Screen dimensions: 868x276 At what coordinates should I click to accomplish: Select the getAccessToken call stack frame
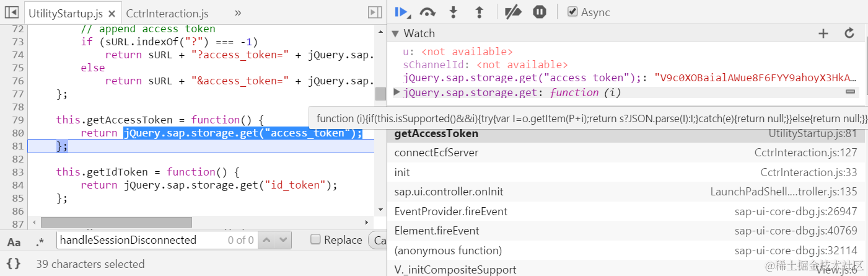click(x=627, y=133)
